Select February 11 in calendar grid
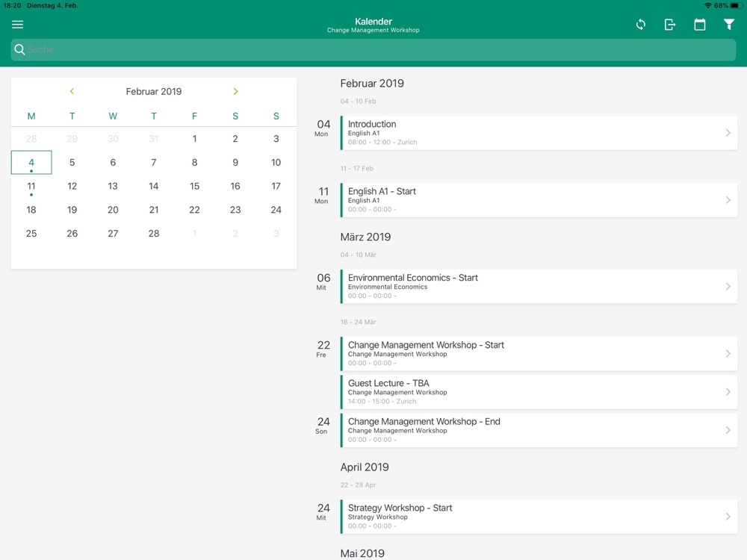The image size is (747, 560). [x=31, y=186]
